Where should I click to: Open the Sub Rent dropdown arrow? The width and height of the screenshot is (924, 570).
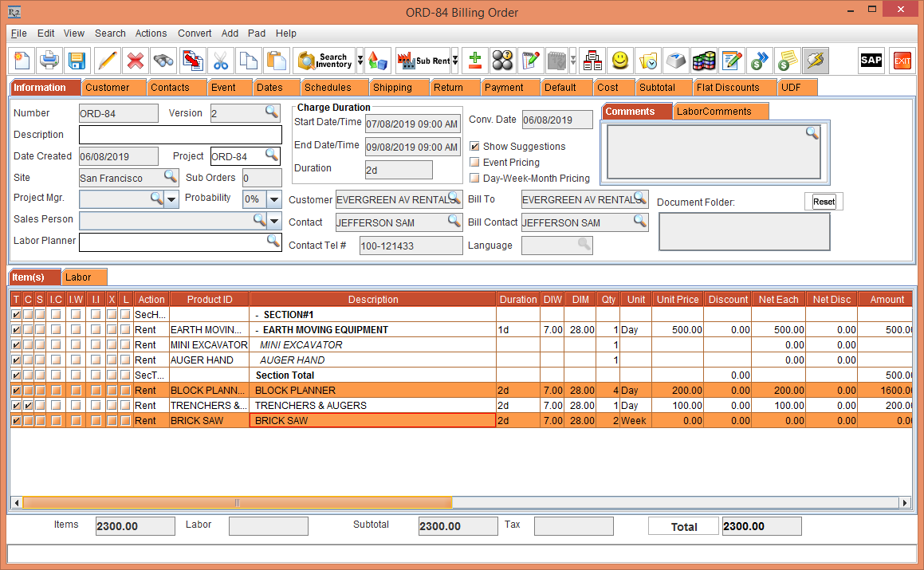click(455, 61)
